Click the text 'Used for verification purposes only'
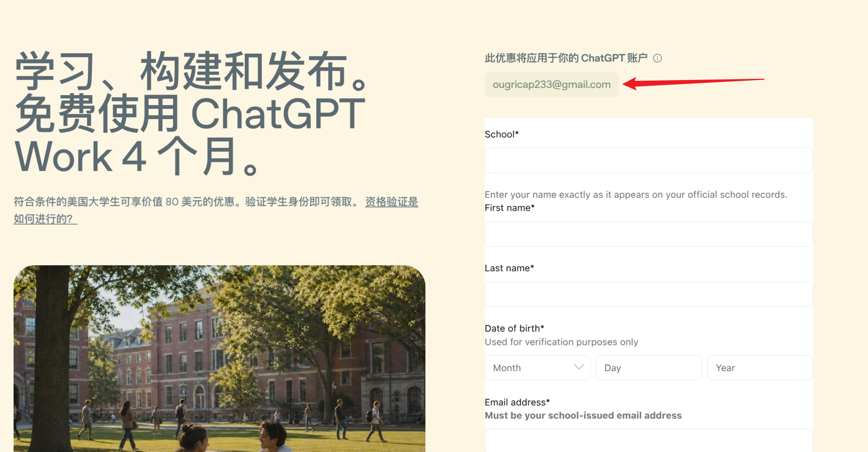The image size is (868, 452). [561, 342]
